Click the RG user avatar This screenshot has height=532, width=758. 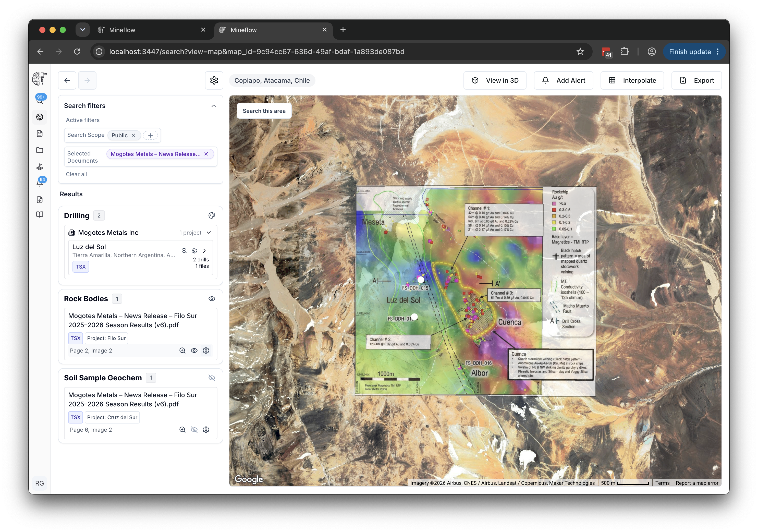pos(40,483)
